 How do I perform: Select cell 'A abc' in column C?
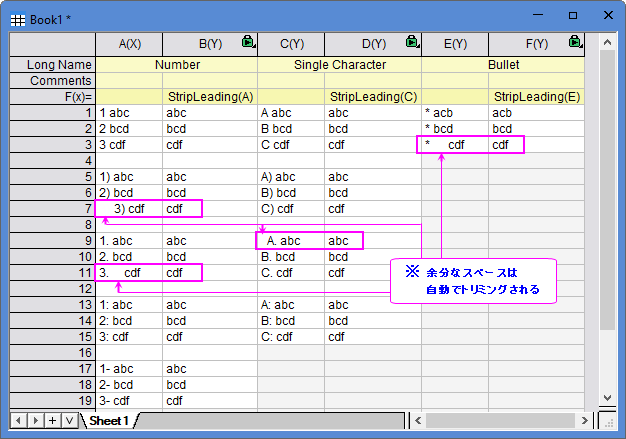click(x=291, y=113)
